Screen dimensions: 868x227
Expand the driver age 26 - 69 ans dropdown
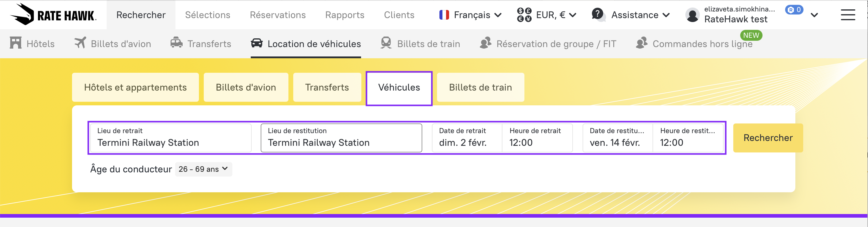tap(203, 169)
